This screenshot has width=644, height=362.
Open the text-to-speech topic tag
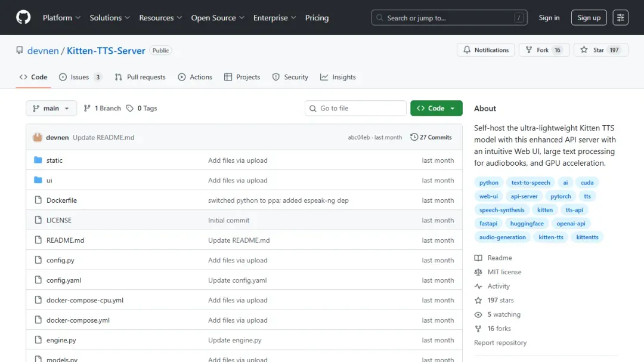530,182
